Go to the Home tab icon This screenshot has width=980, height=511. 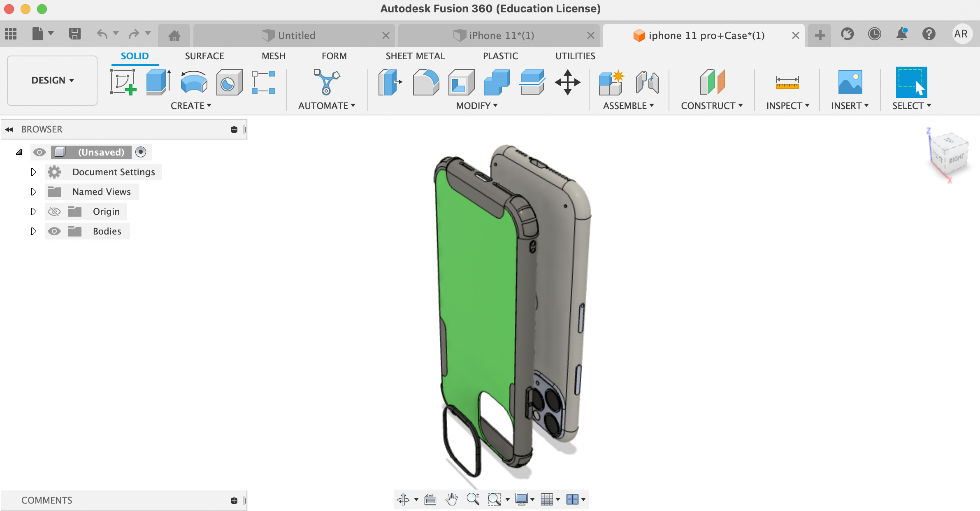pyautogui.click(x=174, y=36)
